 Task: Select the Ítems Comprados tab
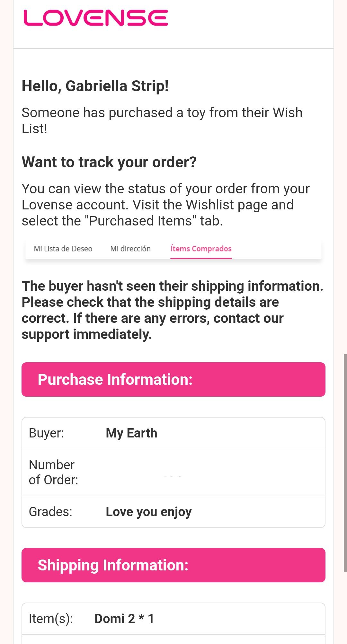201,249
